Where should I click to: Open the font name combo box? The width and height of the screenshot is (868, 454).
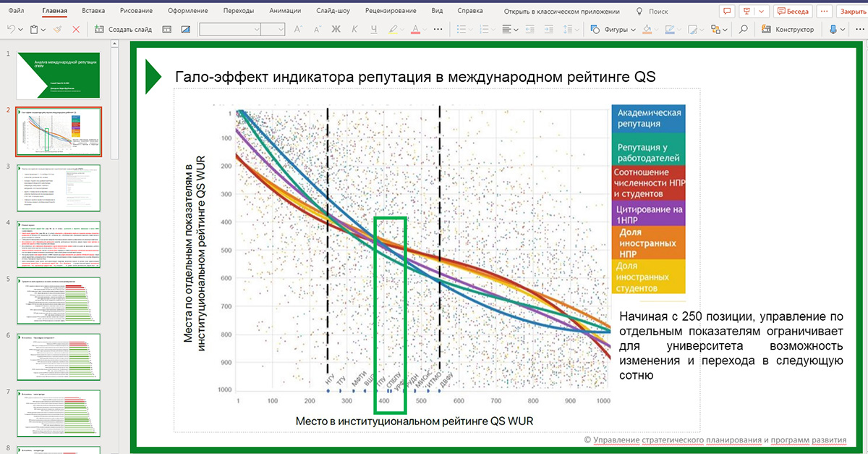point(230,30)
